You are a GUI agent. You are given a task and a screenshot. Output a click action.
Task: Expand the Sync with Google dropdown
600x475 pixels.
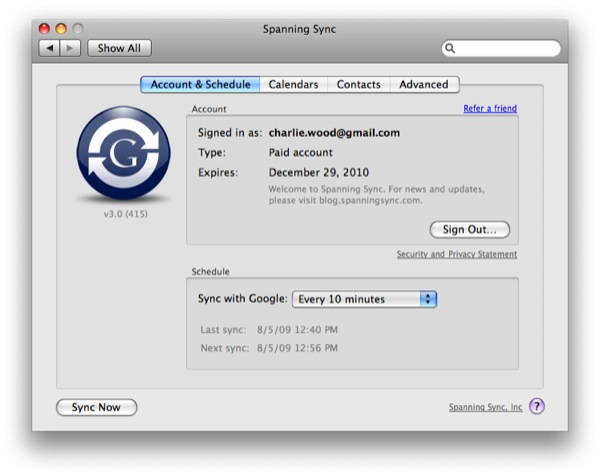pyautogui.click(x=365, y=299)
